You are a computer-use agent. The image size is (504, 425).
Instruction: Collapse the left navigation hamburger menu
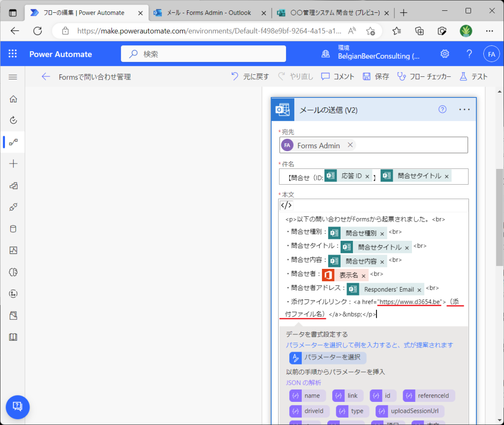(x=13, y=77)
